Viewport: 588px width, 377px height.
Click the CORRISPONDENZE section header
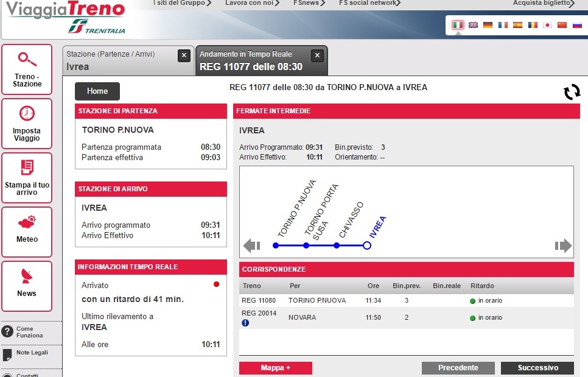point(407,269)
